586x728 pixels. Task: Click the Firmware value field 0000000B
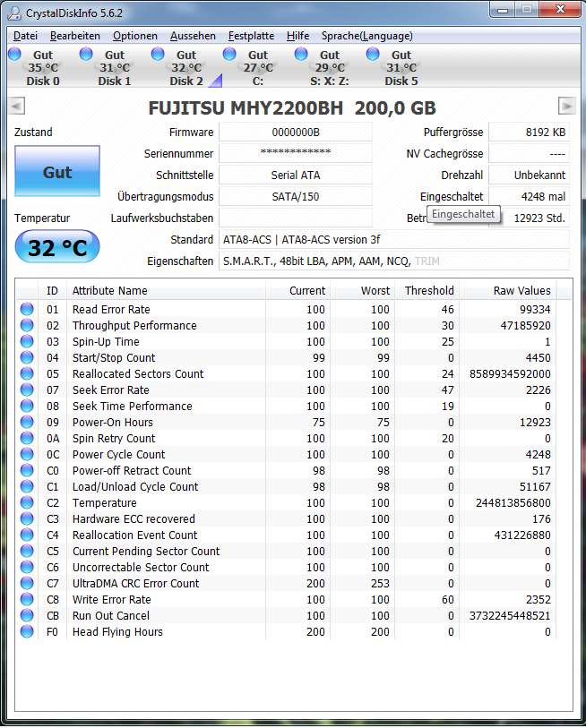pos(296,133)
